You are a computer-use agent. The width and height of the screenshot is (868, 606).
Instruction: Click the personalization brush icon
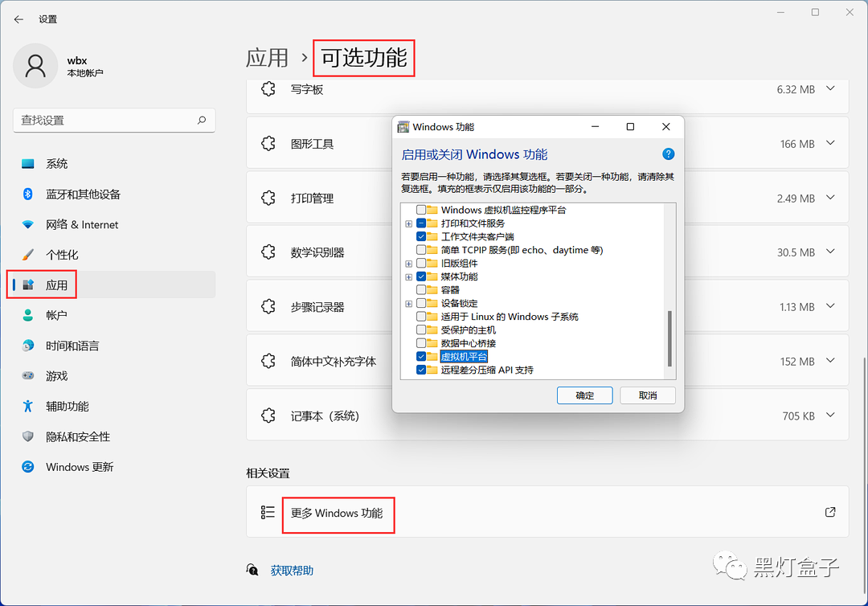27,255
